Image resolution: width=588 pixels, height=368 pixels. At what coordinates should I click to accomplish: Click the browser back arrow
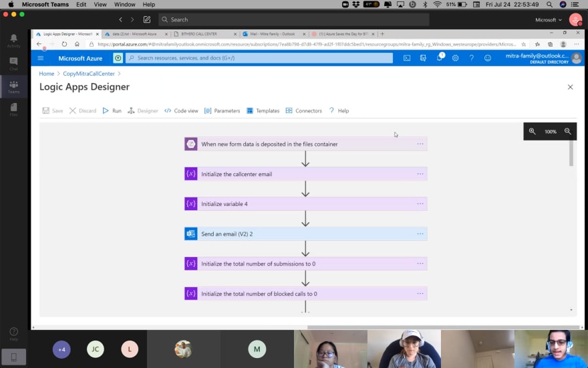[x=39, y=44]
